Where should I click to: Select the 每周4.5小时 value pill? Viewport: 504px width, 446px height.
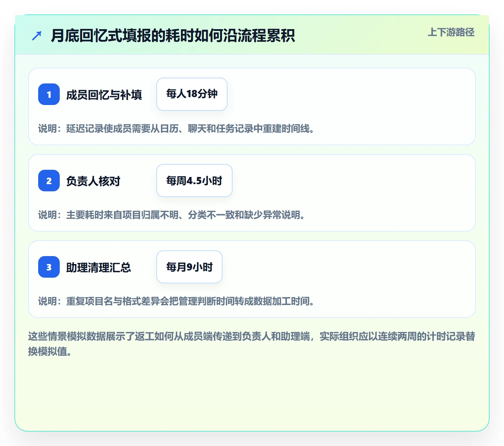(x=194, y=181)
